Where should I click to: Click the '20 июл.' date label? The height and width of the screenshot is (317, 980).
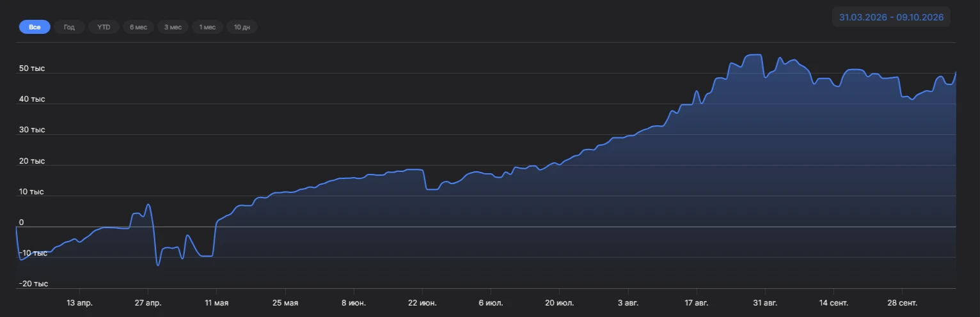tap(559, 302)
